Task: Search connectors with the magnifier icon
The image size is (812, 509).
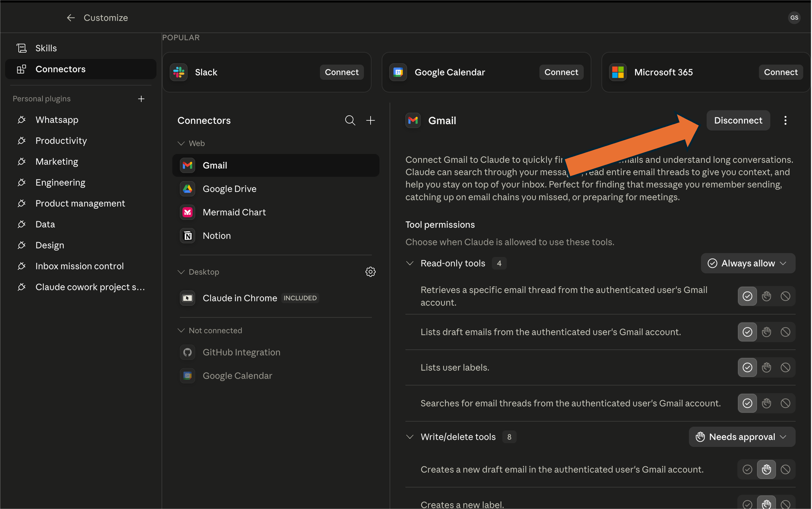Action: [x=350, y=120]
